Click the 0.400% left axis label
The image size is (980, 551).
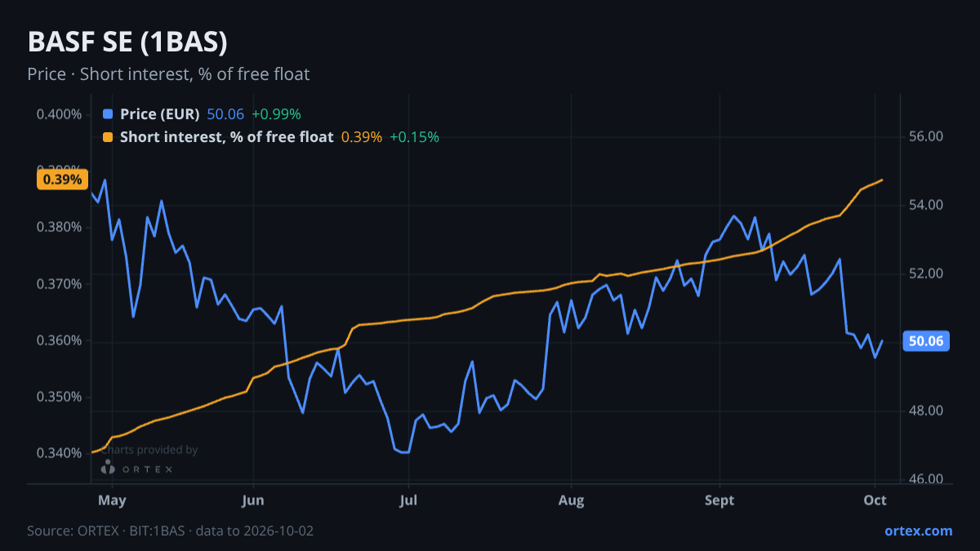pyautogui.click(x=59, y=114)
